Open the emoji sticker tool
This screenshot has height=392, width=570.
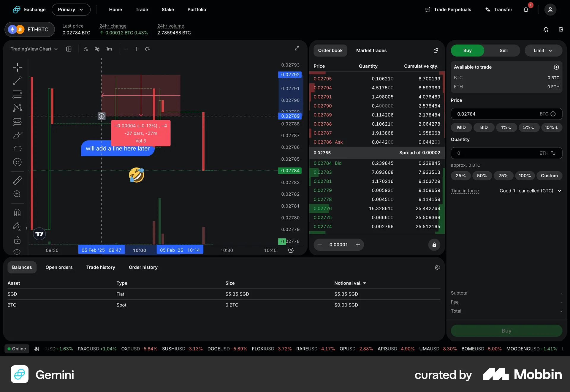point(17,162)
